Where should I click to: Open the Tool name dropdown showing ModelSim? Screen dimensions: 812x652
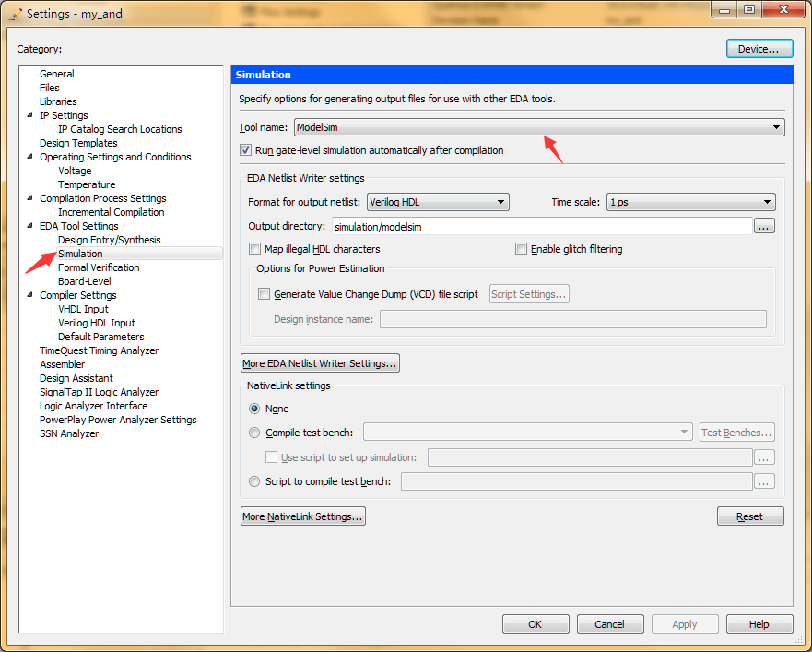[x=777, y=127]
